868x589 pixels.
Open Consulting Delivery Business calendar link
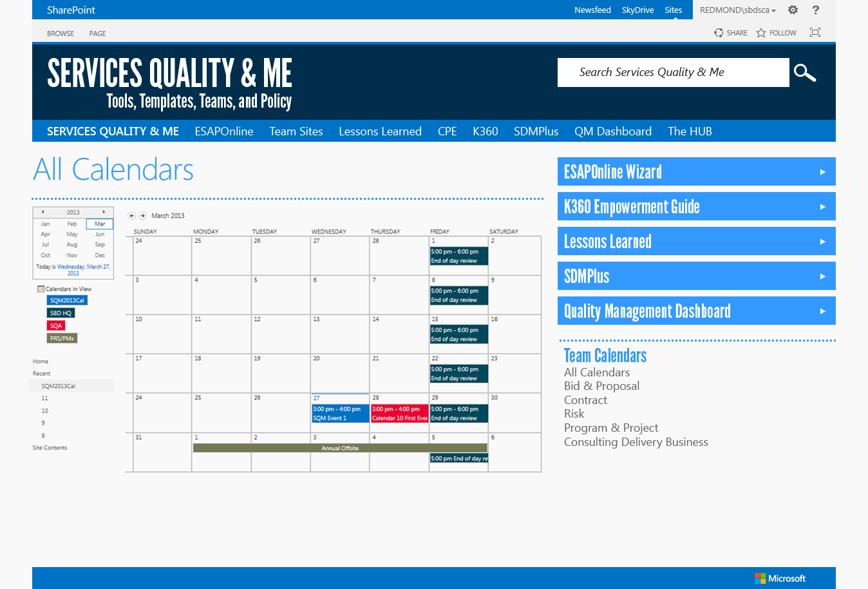pyautogui.click(x=636, y=442)
